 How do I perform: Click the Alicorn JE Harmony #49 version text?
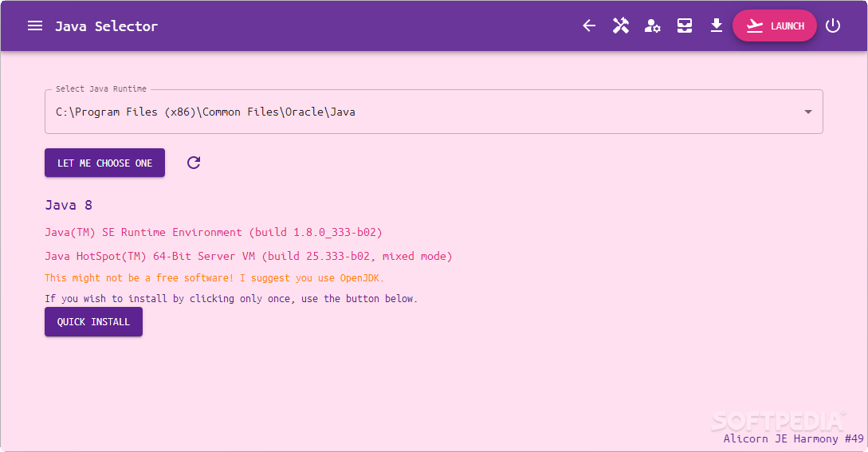pos(793,438)
